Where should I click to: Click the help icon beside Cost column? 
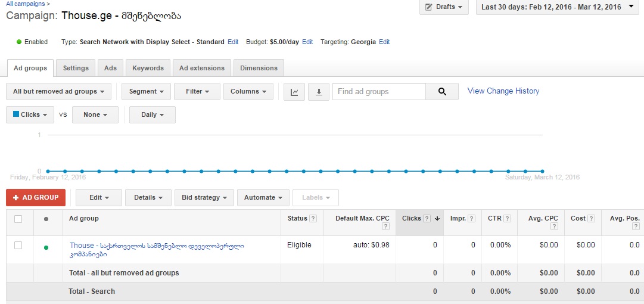pyautogui.click(x=590, y=219)
